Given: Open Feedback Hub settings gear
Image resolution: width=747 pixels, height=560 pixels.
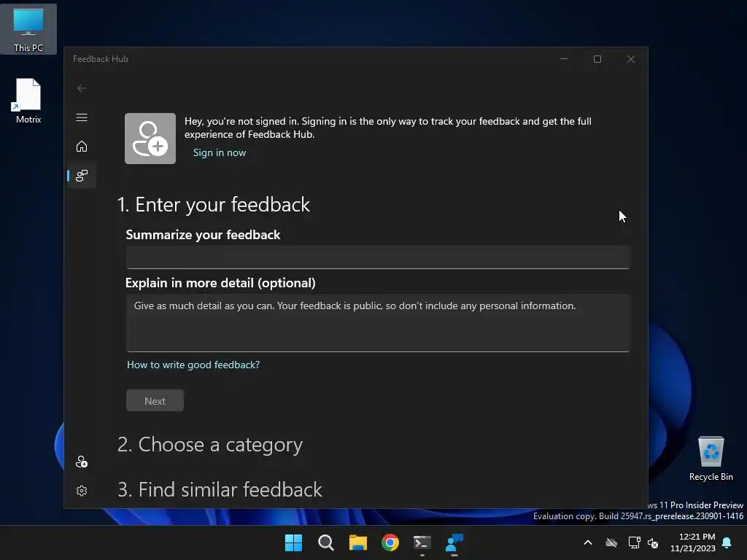Looking at the screenshot, I should tap(82, 491).
